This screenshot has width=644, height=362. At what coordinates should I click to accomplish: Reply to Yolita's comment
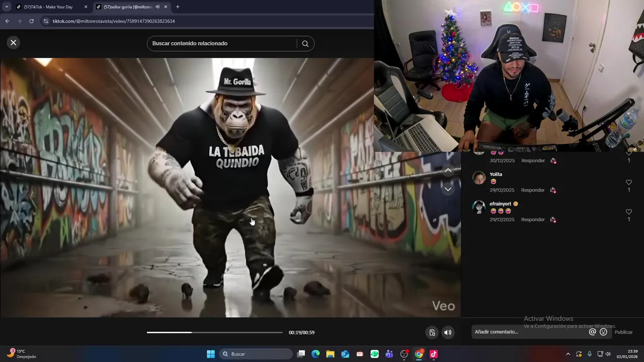[x=533, y=190]
